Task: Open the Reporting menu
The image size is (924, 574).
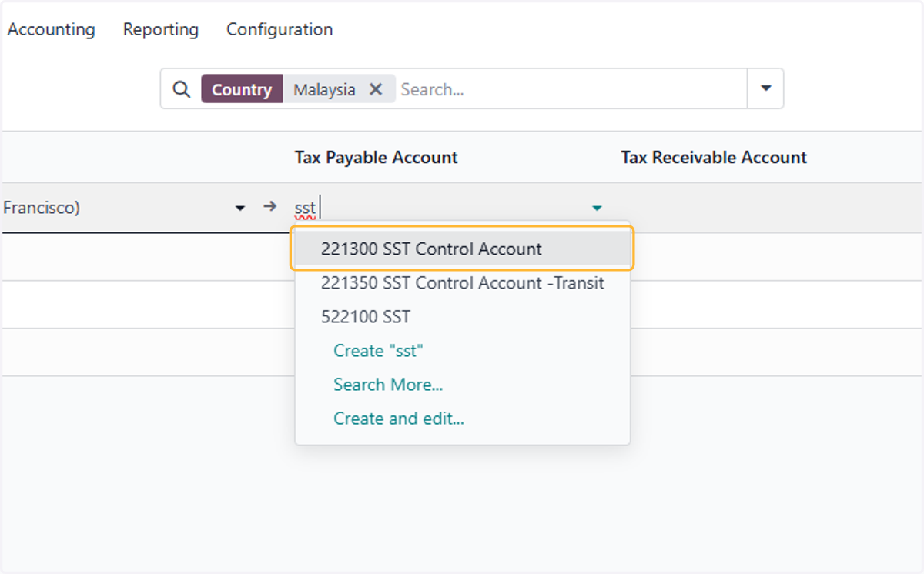Action: [x=161, y=29]
